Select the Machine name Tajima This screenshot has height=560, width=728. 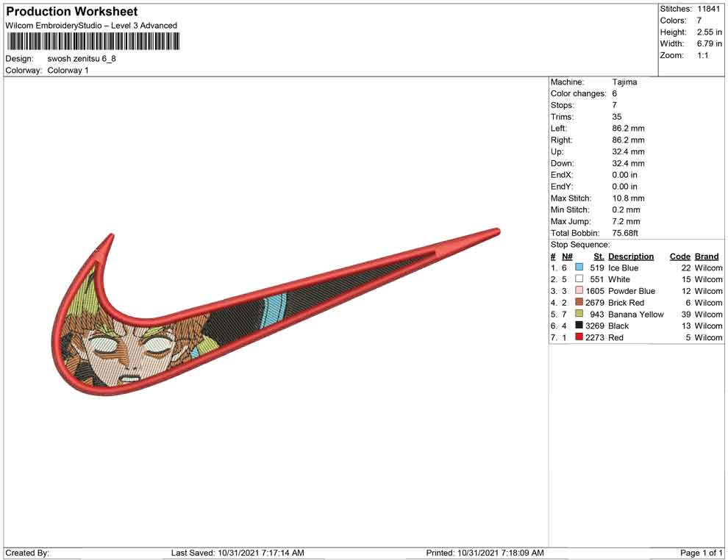coord(624,82)
